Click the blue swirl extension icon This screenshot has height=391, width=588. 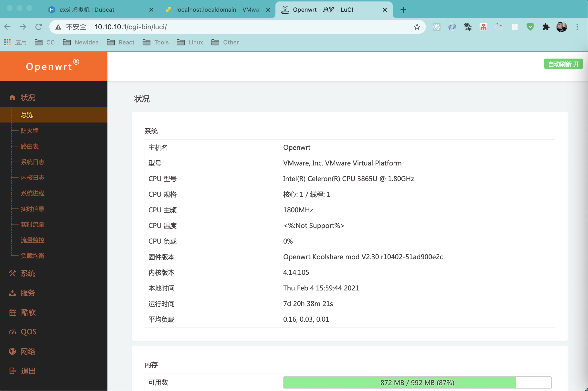pos(452,27)
